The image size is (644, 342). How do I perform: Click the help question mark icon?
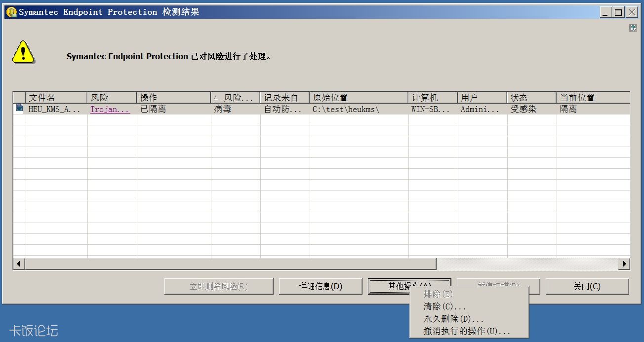pyautogui.click(x=633, y=28)
